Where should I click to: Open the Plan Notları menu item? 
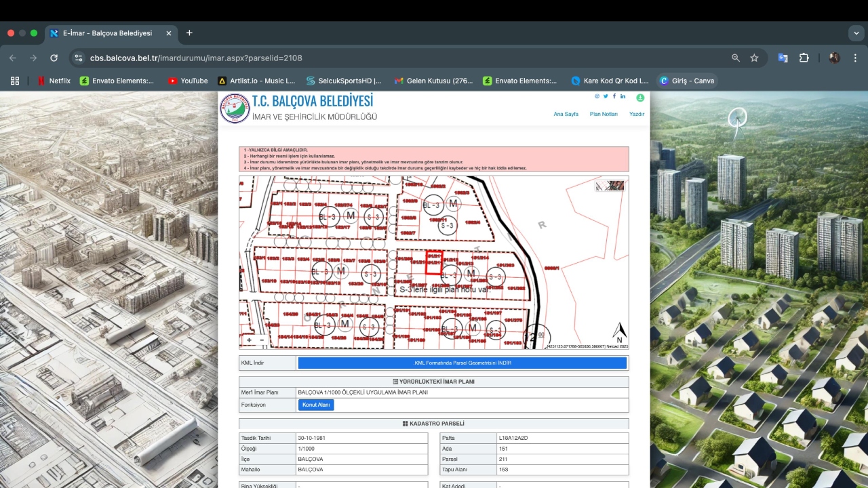click(604, 114)
